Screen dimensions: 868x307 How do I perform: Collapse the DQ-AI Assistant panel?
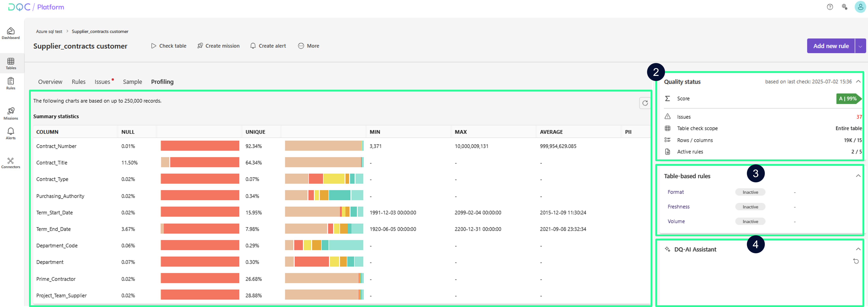(x=858, y=249)
